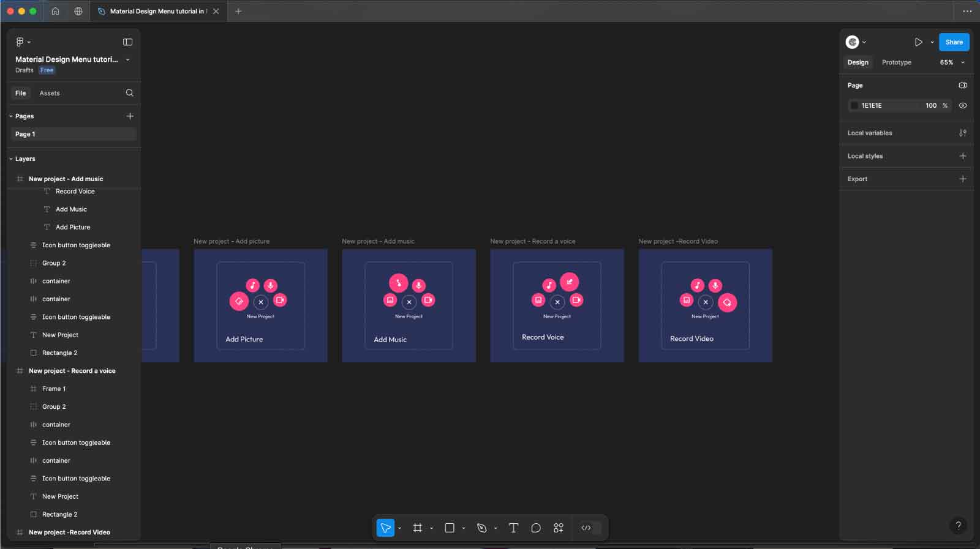Present the prototype with play icon
Viewport: 980px width, 549px height.
[918, 42]
